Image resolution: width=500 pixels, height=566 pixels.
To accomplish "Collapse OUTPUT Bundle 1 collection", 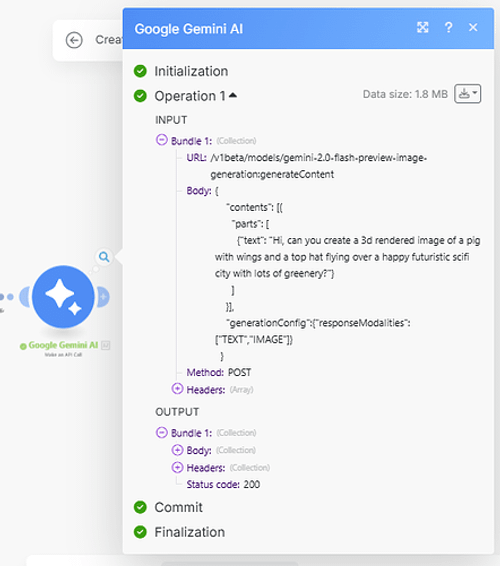I will pyautogui.click(x=161, y=432).
